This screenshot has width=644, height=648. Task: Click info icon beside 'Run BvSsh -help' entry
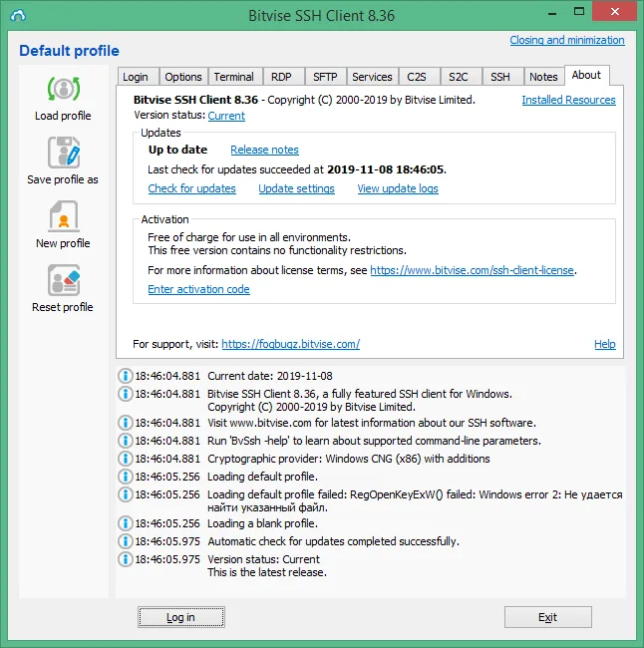click(x=125, y=441)
